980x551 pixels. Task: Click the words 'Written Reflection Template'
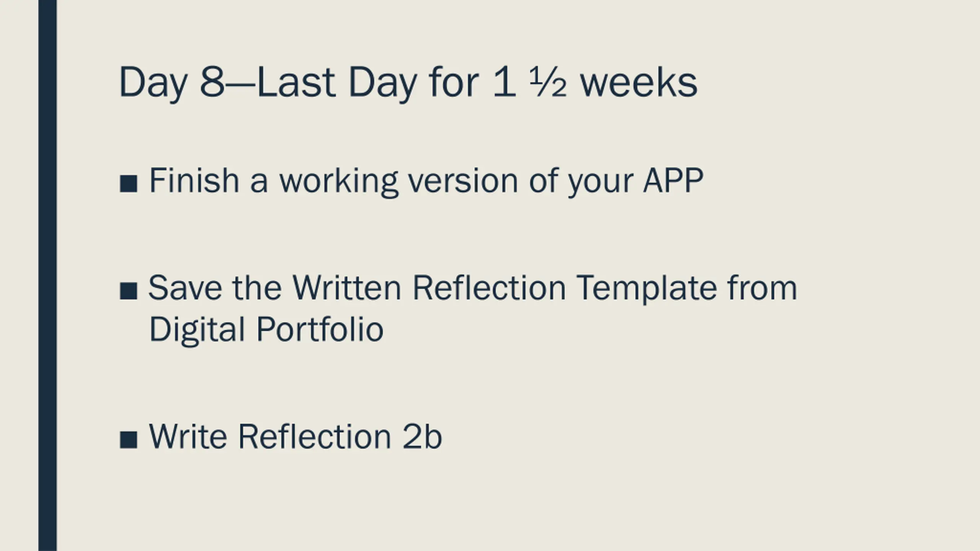pos(505,288)
